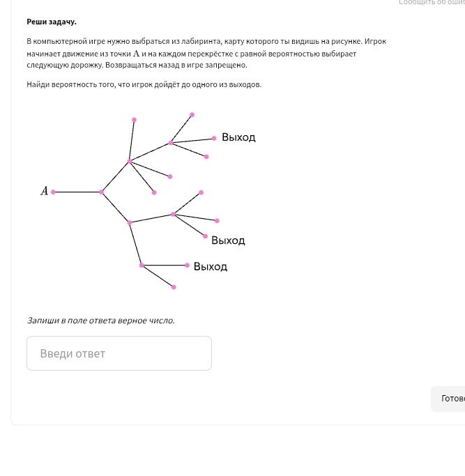Viewport: 465px width, 476px height.
Task: Click the first junction node after A
Action: pos(102,192)
